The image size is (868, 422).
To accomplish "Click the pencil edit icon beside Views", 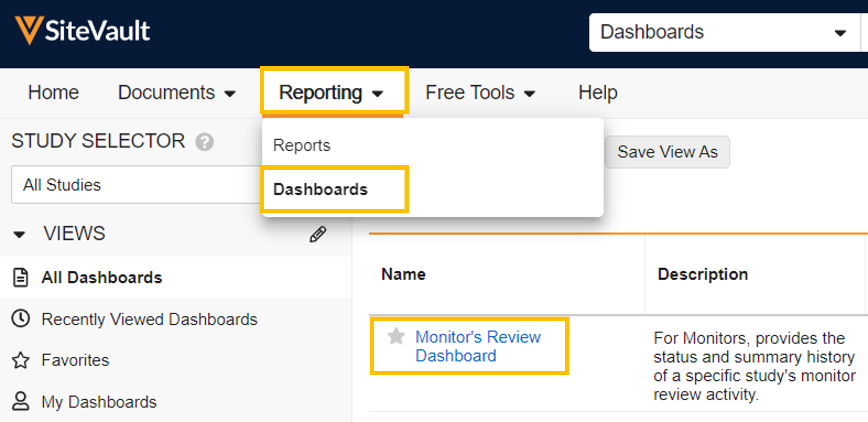I will click(x=318, y=234).
